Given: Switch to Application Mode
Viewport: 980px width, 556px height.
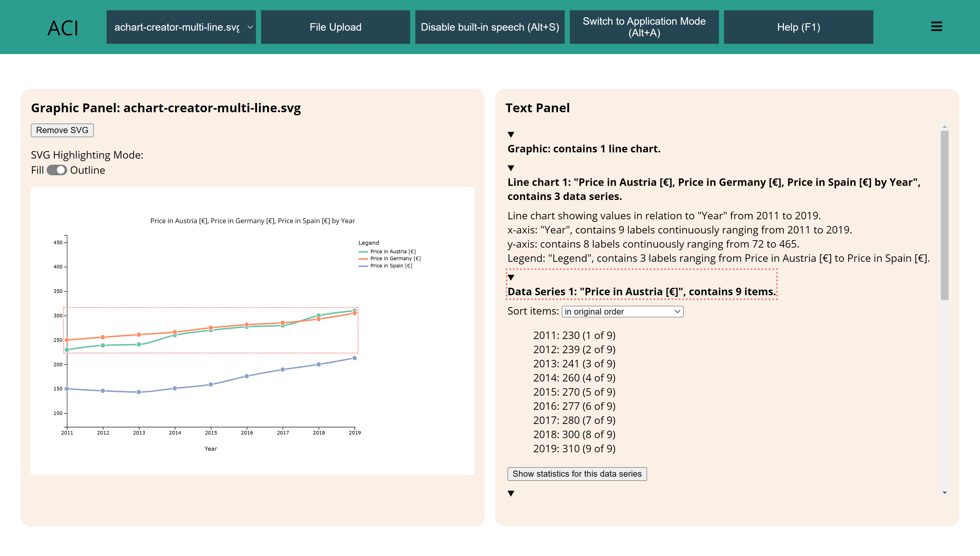Looking at the screenshot, I should pyautogui.click(x=644, y=27).
